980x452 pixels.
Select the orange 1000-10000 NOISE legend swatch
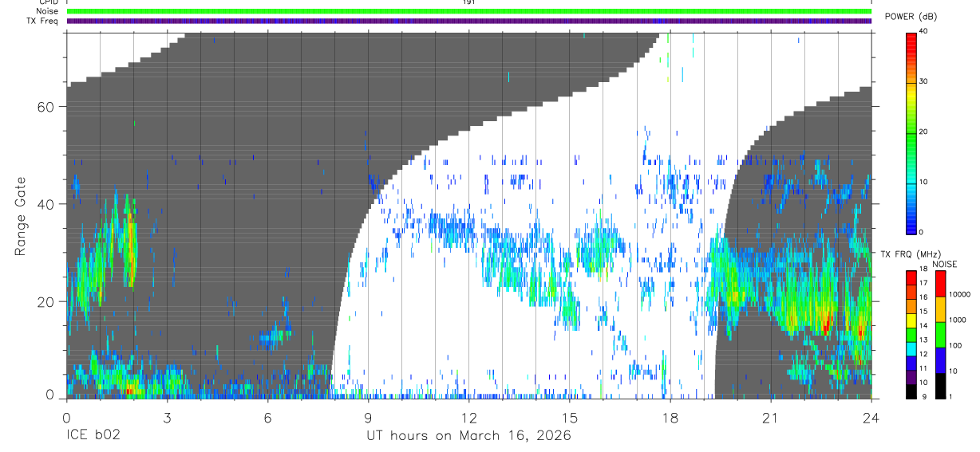[x=940, y=309]
